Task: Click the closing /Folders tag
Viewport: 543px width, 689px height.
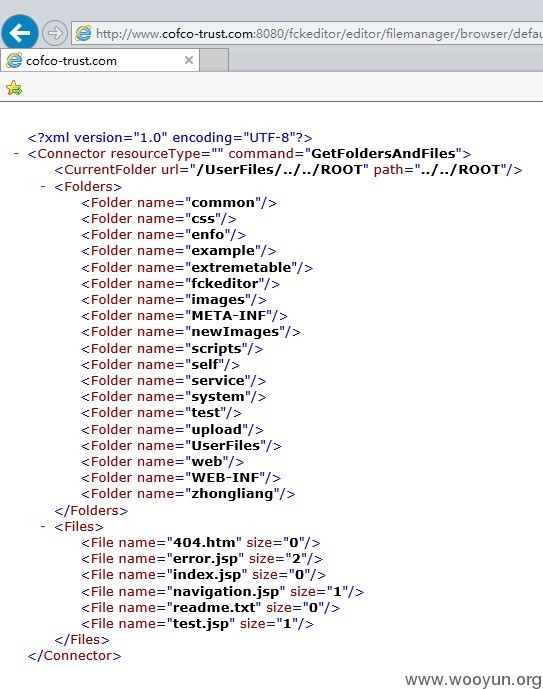Action: pyautogui.click(x=91, y=511)
